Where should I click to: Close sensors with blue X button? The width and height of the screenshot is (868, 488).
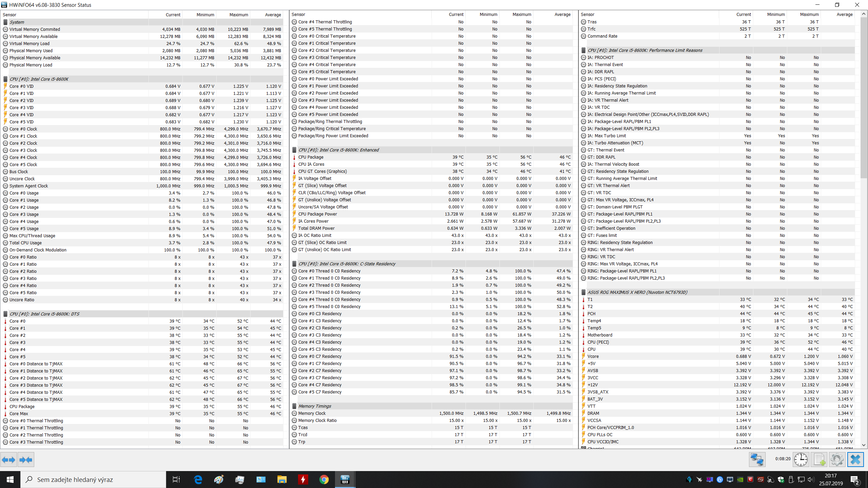pyautogui.click(x=855, y=460)
